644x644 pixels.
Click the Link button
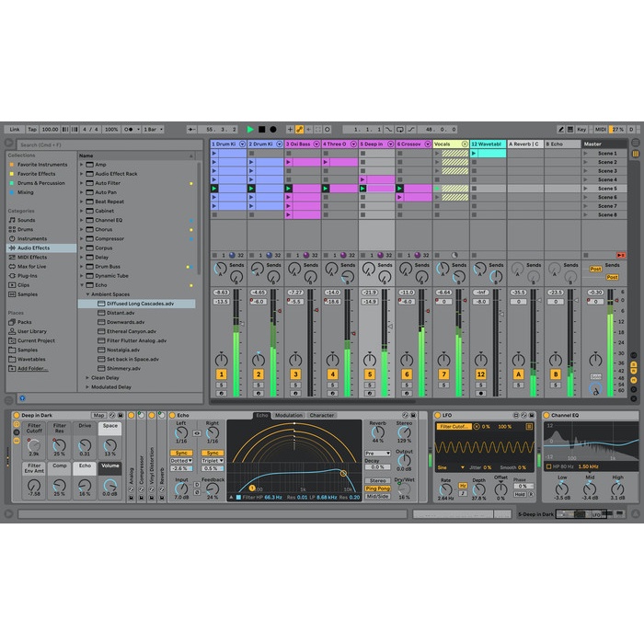(x=15, y=130)
